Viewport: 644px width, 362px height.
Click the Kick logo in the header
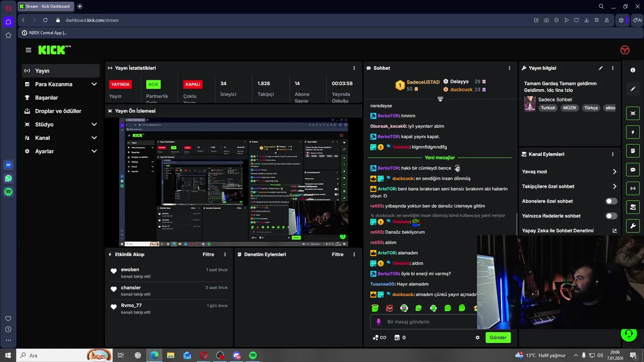54,50
